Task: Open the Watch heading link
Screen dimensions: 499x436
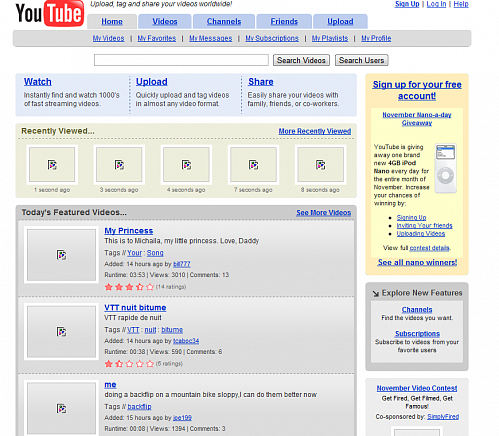Action: 38,82
